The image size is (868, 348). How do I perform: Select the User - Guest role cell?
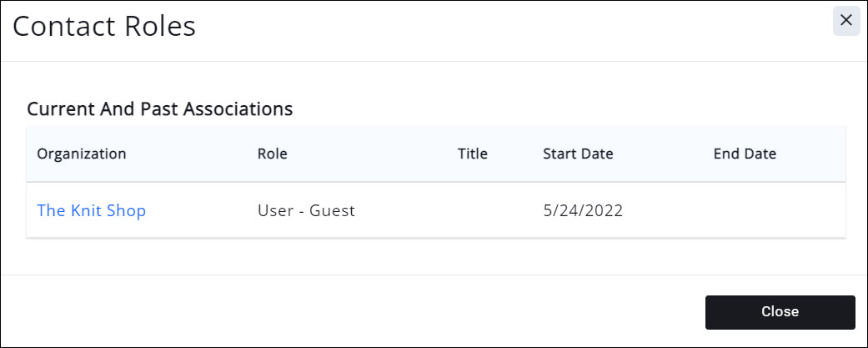(306, 211)
